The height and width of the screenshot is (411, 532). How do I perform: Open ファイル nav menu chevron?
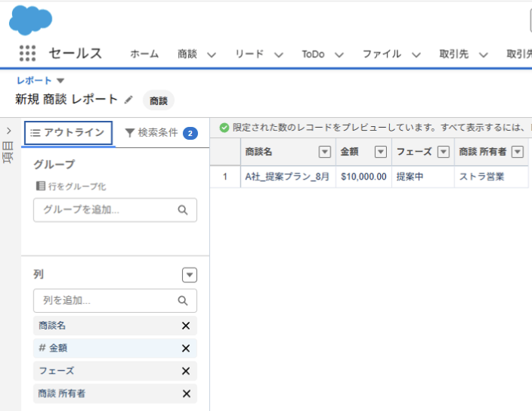click(416, 55)
